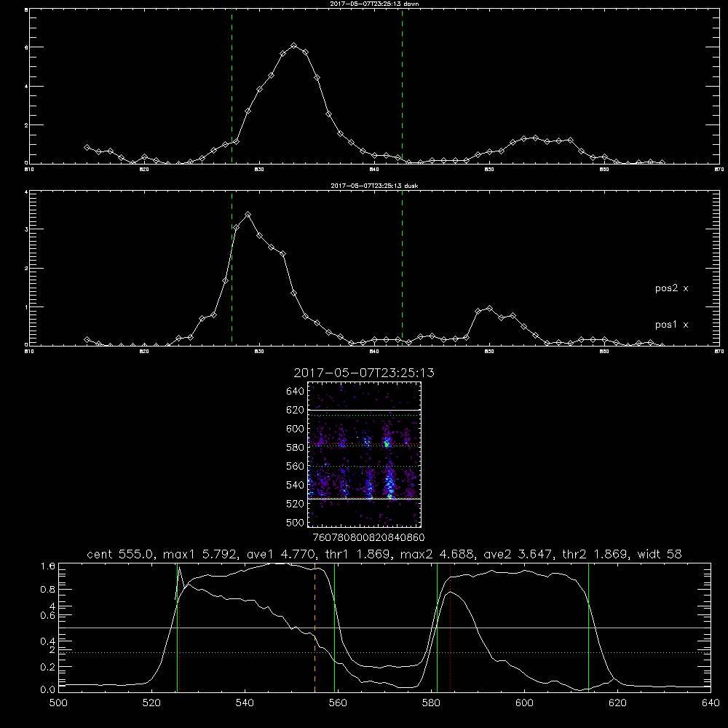Click the dusk plot y-axis label '1'
This screenshot has width=728, height=728.
[x=26, y=307]
